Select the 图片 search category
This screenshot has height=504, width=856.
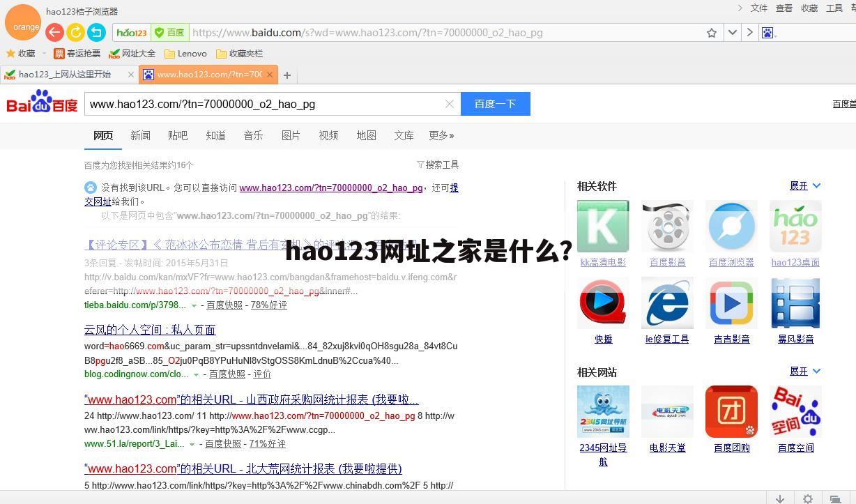291,135
